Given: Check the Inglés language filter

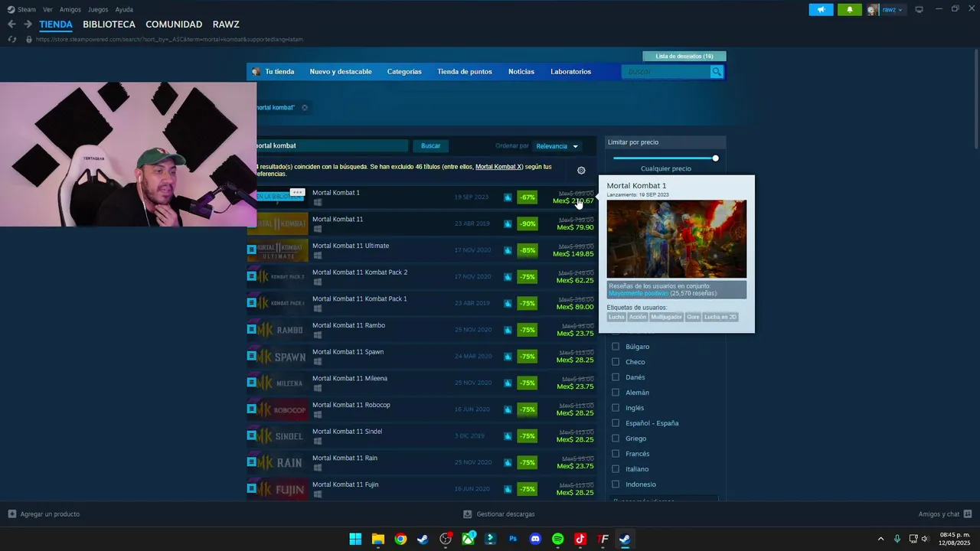Looking at the screenshot, I should (x=616, y=408).
